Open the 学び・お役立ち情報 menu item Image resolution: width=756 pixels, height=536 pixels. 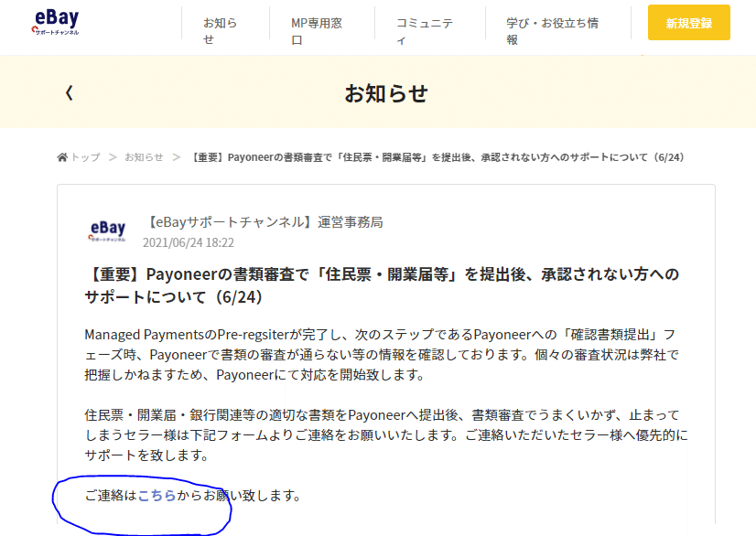click(x=553, y=31)
